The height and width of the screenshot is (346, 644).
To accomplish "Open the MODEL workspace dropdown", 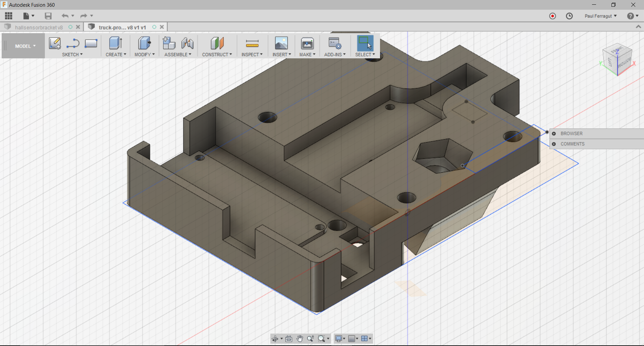I will tap(25, 46).
